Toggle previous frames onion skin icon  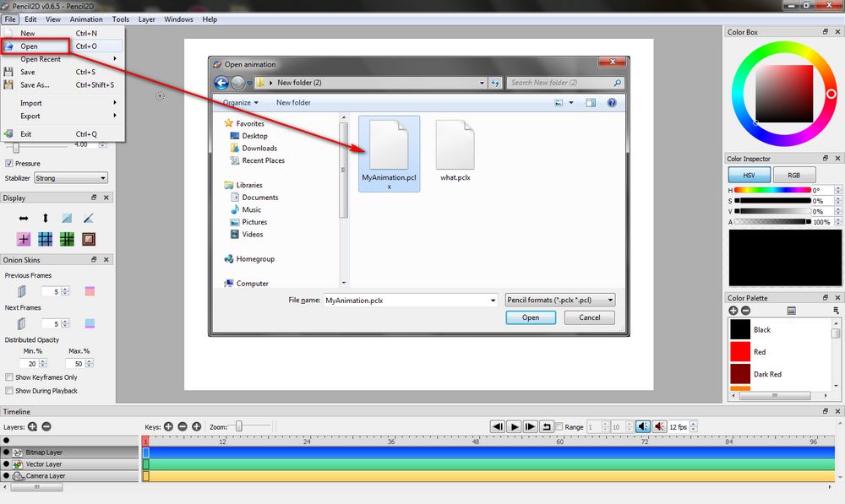(x=22, y=291)
